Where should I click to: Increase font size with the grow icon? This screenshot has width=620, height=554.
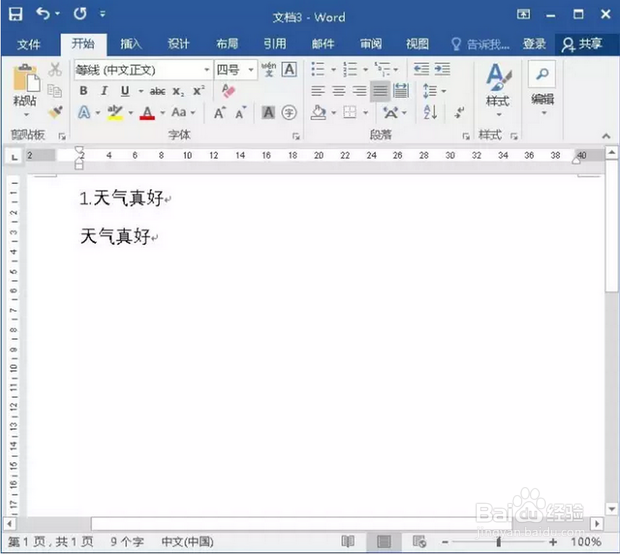(220, 113)
